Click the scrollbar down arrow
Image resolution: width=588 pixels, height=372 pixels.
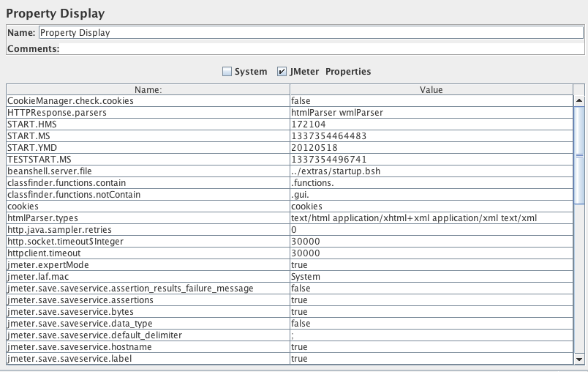point(578,360)
